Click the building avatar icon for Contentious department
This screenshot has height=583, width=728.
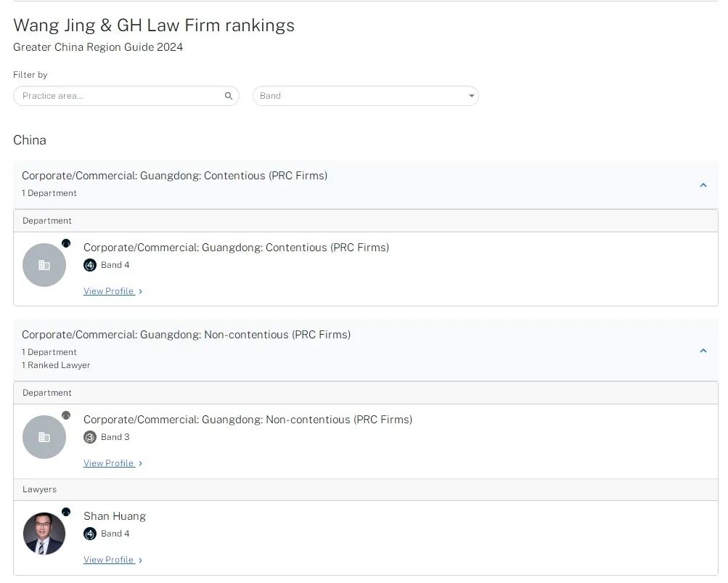coord(44,265)
